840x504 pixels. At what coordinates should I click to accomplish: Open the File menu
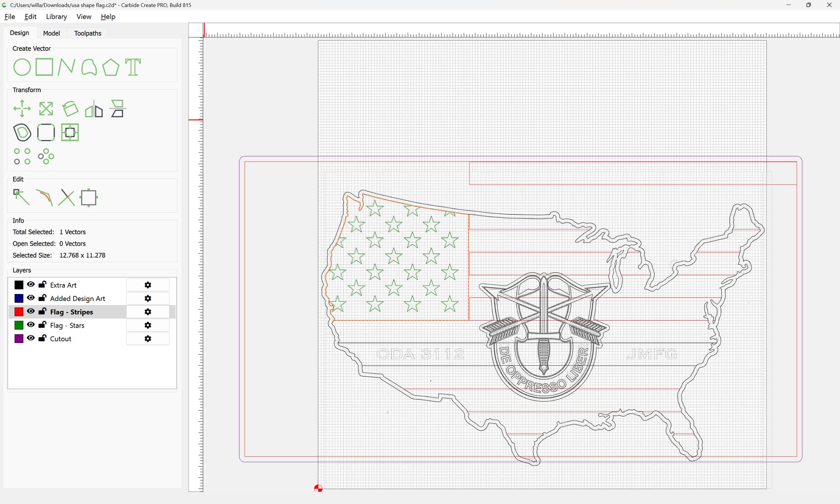coord(10,17)
